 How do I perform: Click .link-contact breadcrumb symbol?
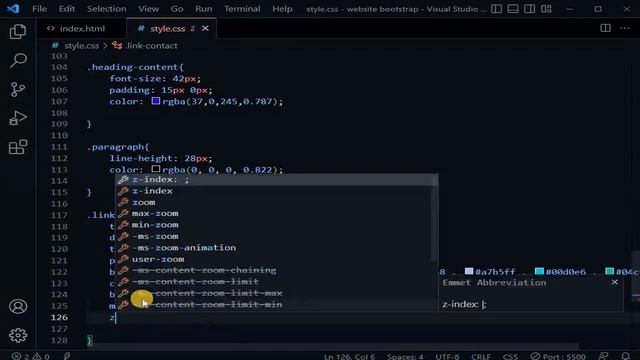(151, 46)
